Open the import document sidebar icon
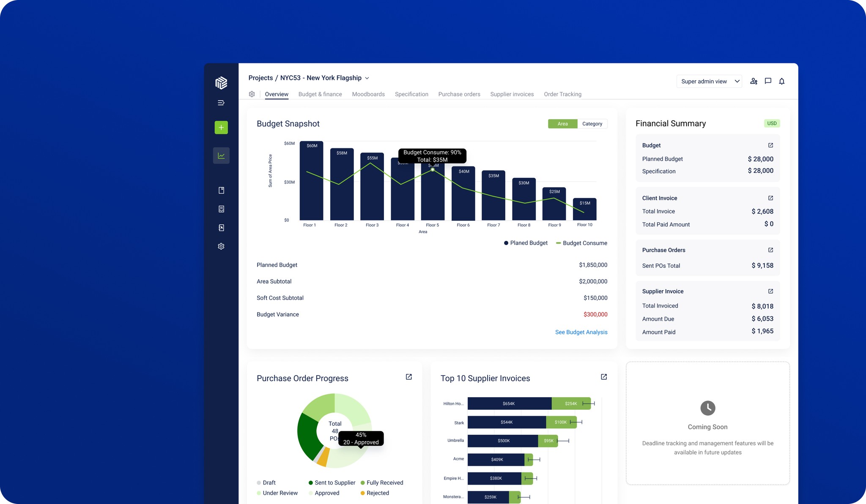This screenshot has height=504, width=866. [221, 228]
